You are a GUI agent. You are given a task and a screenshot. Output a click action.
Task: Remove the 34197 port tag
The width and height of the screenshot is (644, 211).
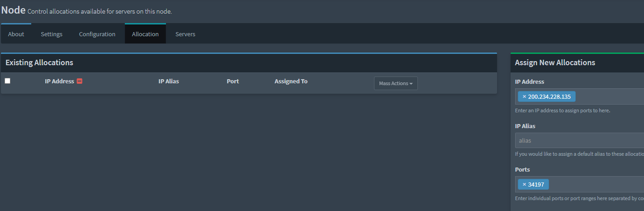(524, 184)
